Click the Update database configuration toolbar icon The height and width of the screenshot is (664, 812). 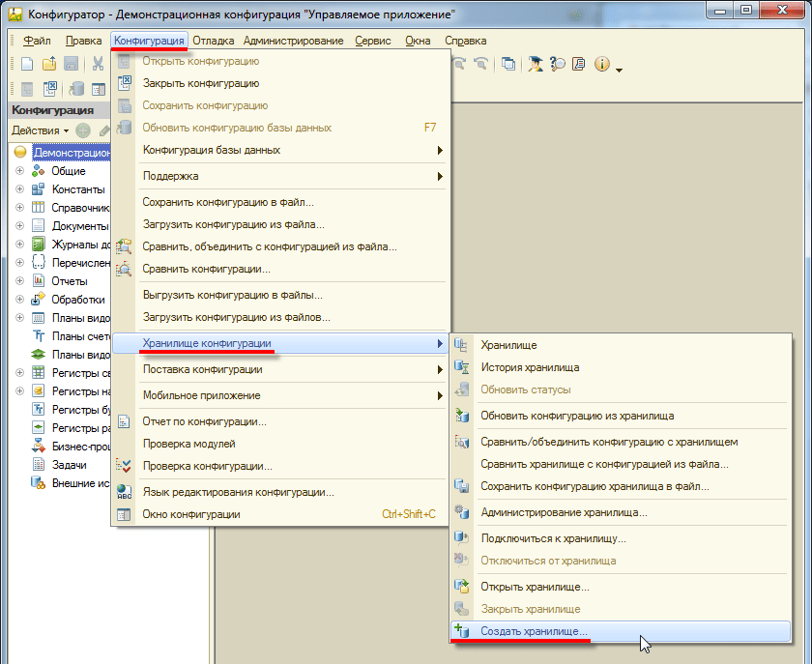(76, 89)
